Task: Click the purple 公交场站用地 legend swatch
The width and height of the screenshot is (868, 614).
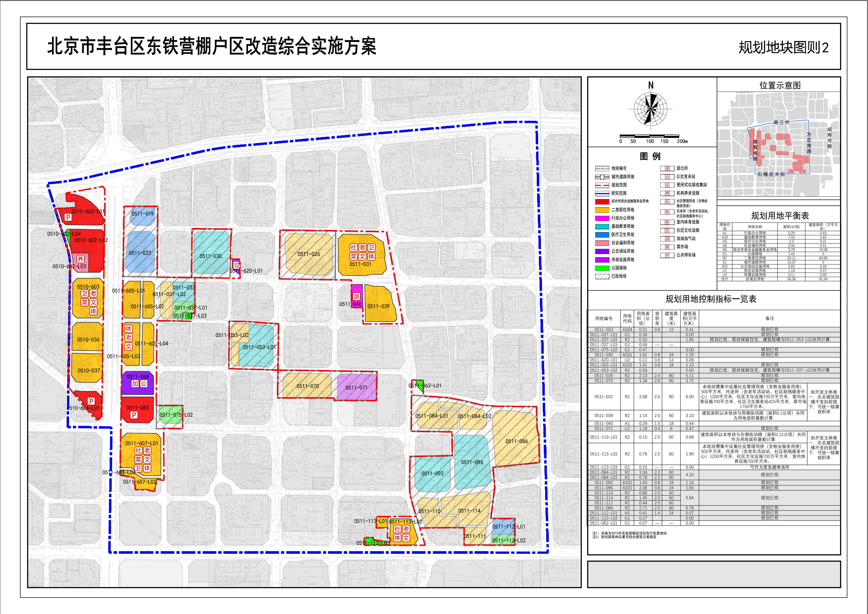Action: 602,251
